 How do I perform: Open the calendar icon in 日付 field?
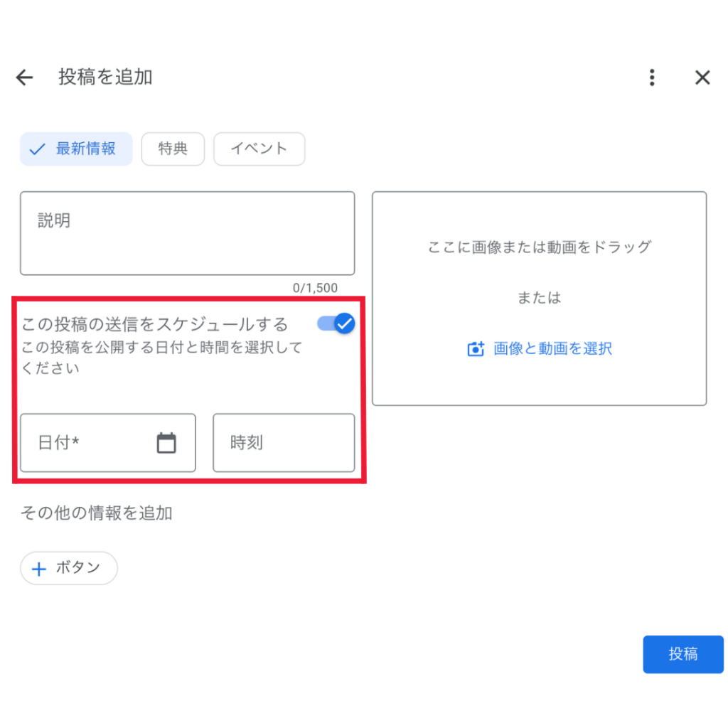click(x=166, y=443)
